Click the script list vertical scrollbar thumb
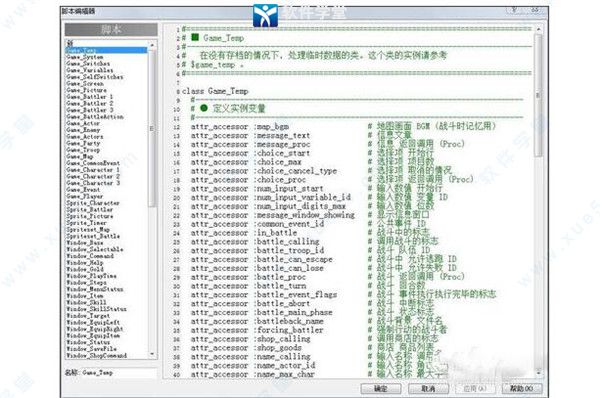Screen dimensions: 600x398 (152, 129)
